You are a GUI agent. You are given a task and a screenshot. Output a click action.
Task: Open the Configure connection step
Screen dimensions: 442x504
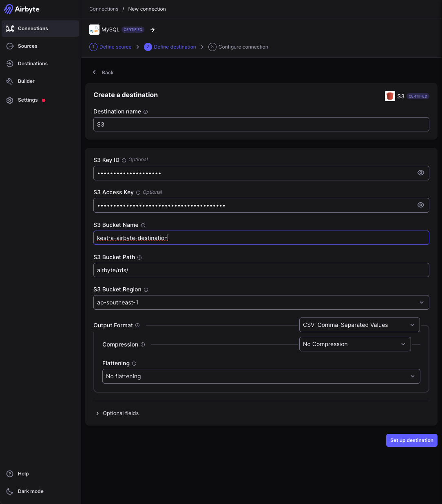239,47
